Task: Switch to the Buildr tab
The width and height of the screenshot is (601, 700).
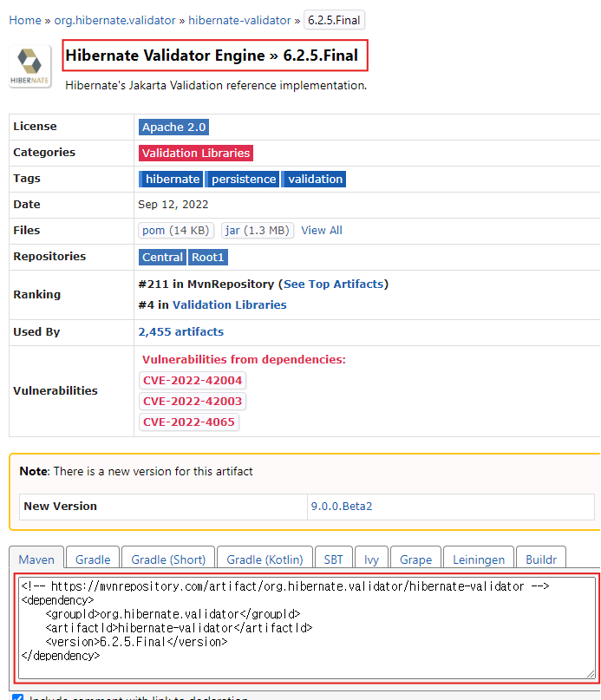Action: pos(541,559)
